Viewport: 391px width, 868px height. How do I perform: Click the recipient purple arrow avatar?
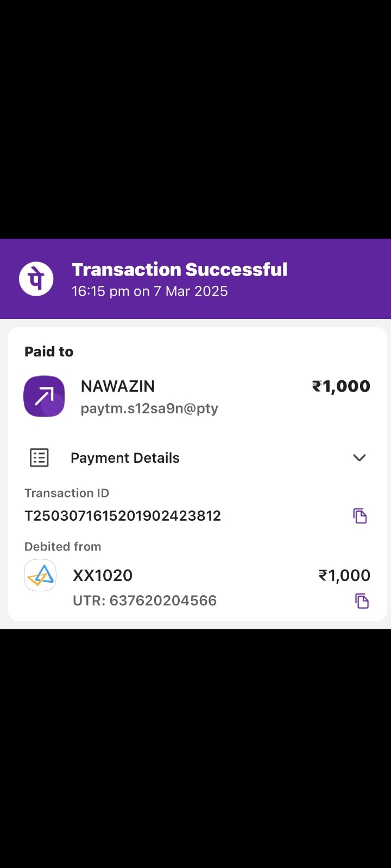click(44, 397)
